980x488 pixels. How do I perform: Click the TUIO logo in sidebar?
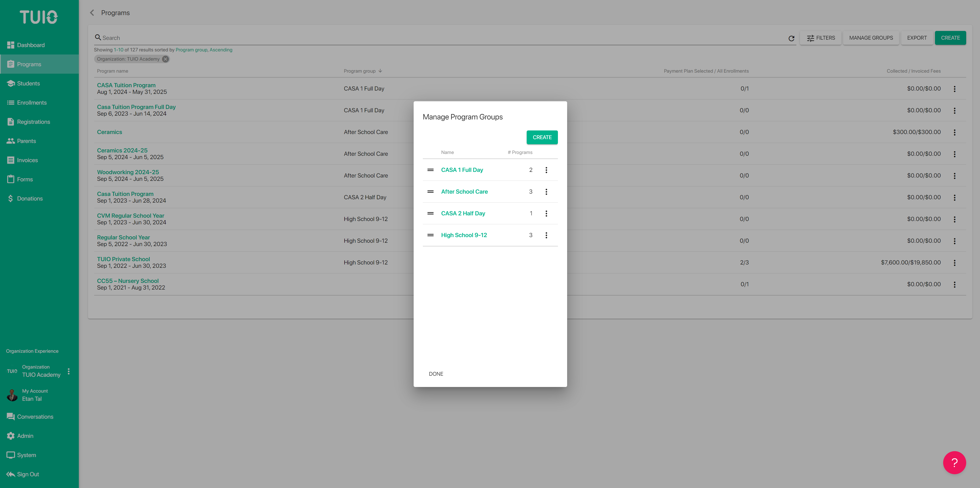[x=39, y=17]
